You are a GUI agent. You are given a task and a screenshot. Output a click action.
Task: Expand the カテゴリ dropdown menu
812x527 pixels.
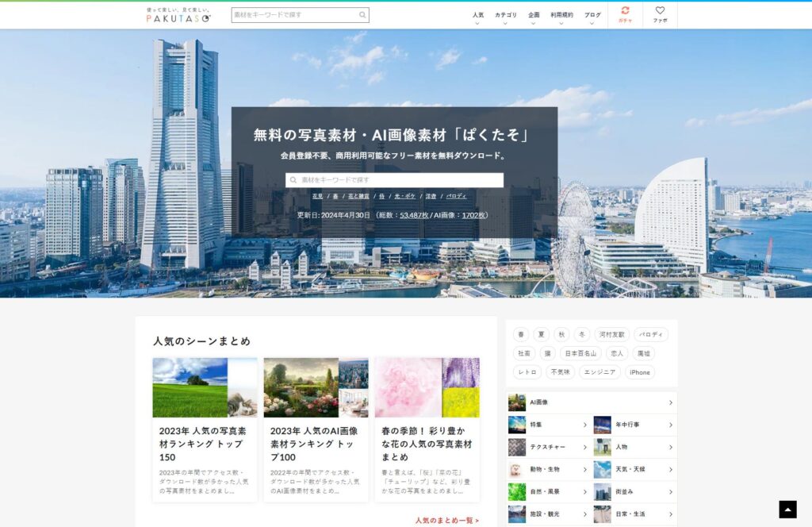pyautogui.click(x=505, y=17)
